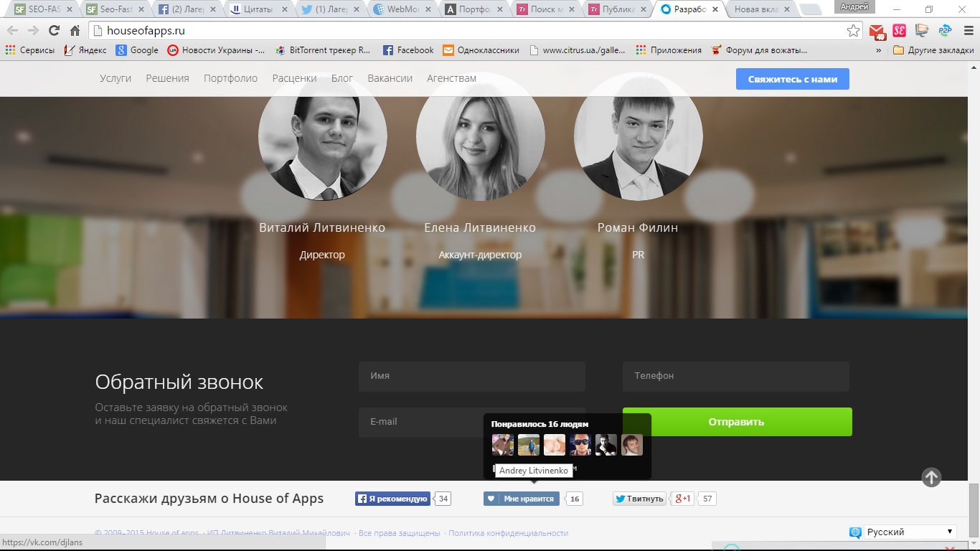Focus the Телефон input field
980x551 pixels.
coord(736,376)
